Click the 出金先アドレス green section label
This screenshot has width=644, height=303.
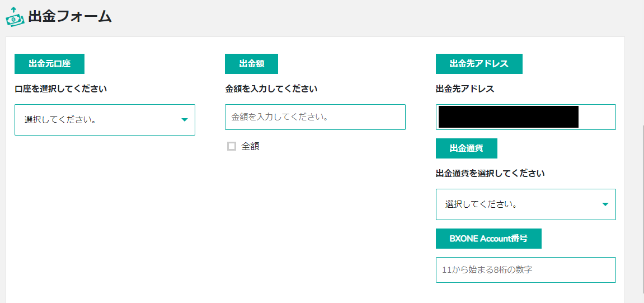[x=479, y=64]
